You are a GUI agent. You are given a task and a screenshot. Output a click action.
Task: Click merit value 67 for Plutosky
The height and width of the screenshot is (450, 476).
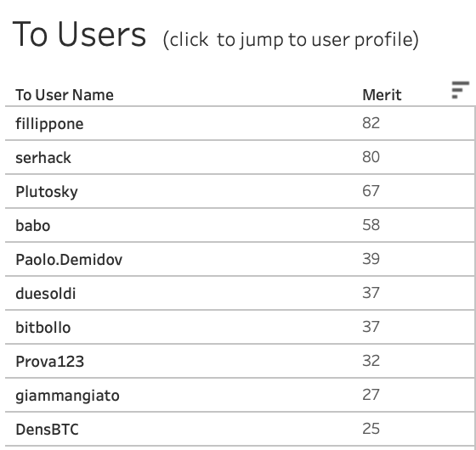coord(371,191)
